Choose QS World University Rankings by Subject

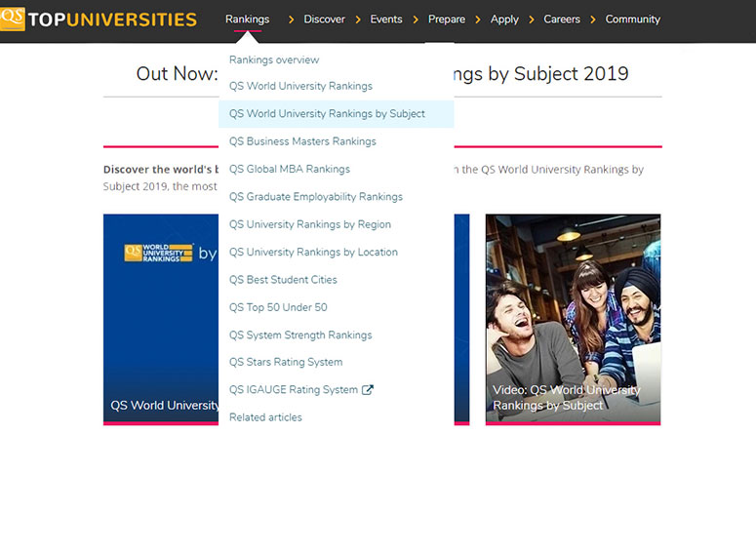click(336, 114)
